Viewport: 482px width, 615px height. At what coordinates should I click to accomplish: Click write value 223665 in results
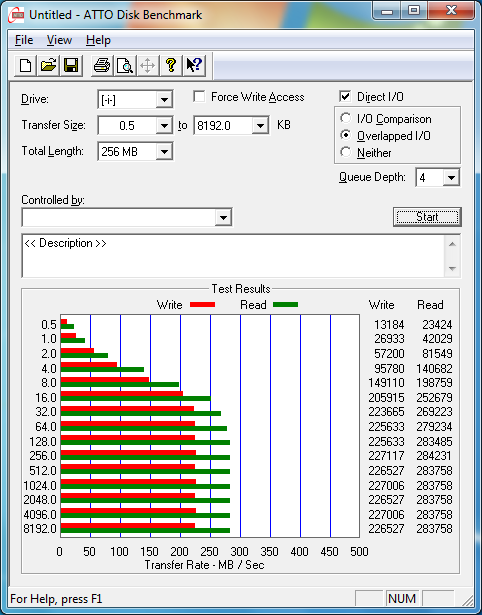pyautogui.click(x=386, y=412)
